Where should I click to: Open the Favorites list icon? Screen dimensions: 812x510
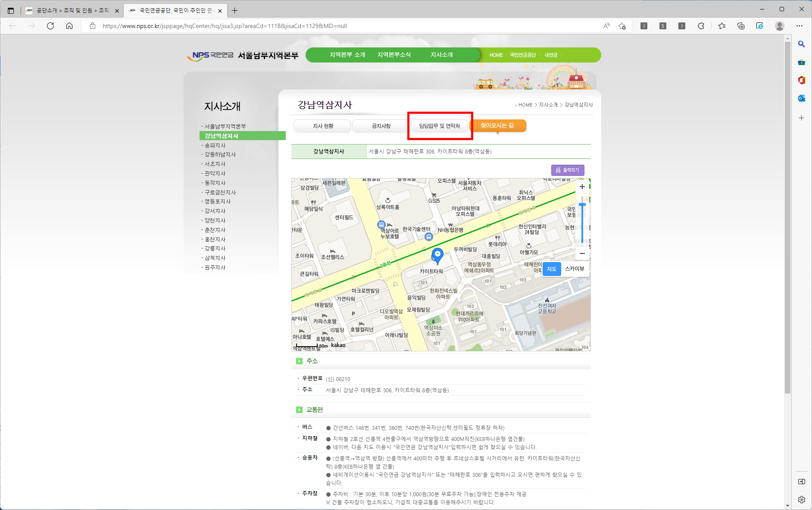click(722, 26)
